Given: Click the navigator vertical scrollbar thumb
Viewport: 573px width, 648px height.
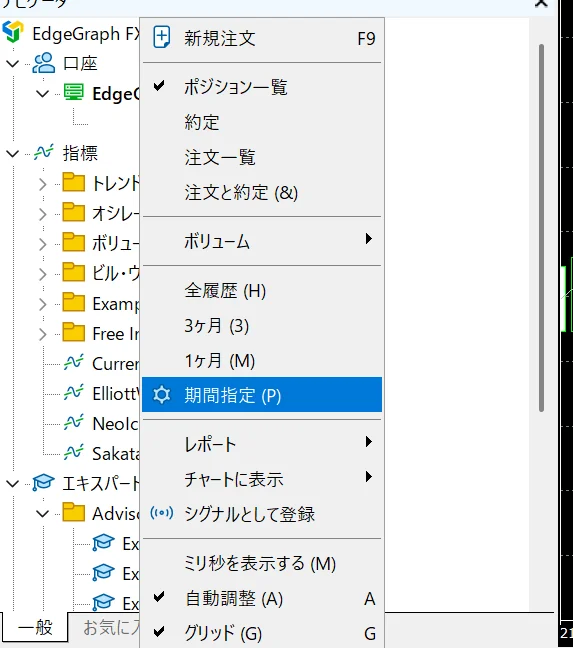Looking at the screenshot, I should (x=542, y=227).
